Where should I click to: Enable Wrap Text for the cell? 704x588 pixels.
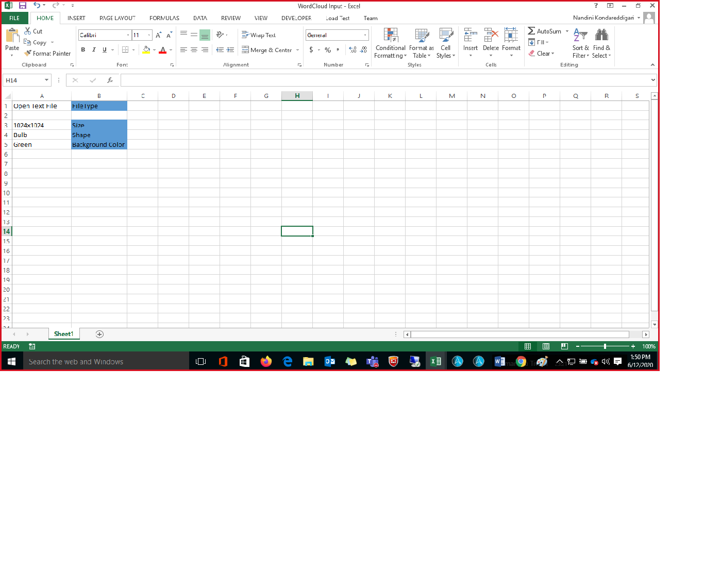click(x=259, y=35)
